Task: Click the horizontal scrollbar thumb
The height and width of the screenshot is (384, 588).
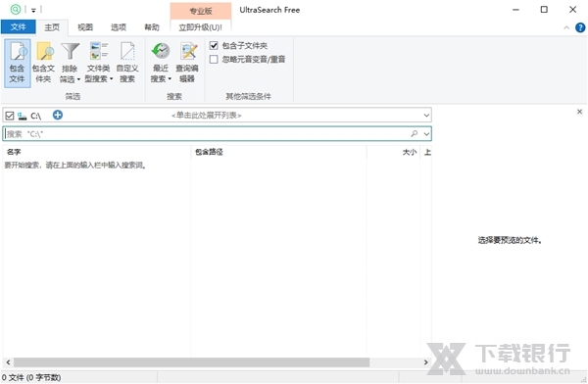Action: click(191, 362)
